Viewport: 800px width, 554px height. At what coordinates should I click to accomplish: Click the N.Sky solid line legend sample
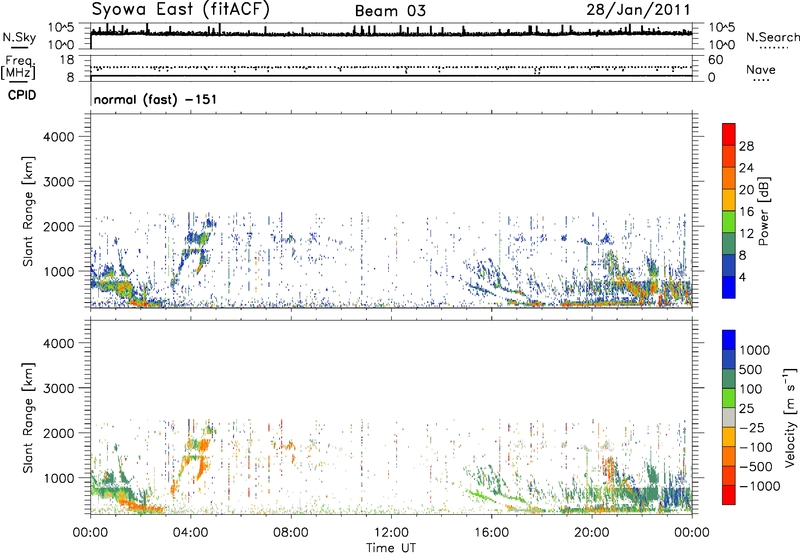click(19, 47)
